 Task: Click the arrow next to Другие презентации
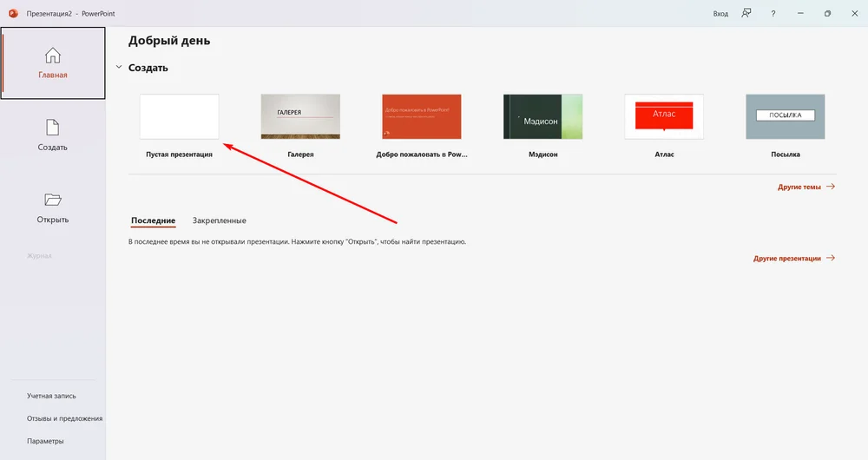click(x=831, y=258)
